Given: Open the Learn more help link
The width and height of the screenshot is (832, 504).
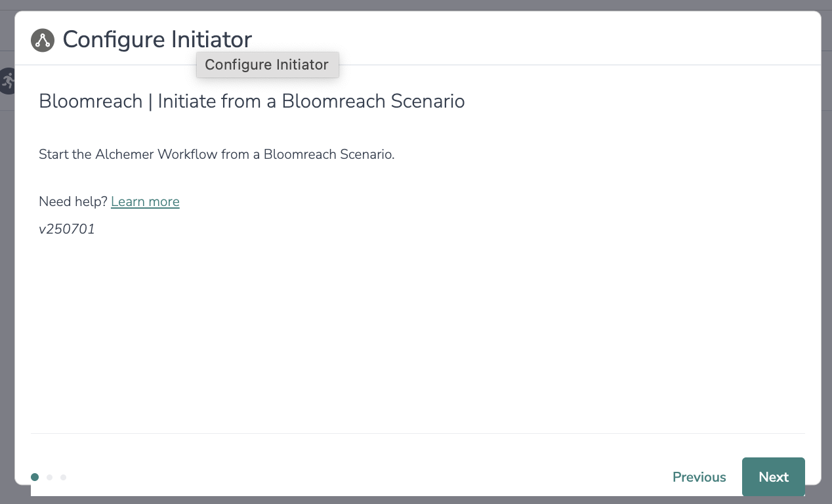Looking at the screenshot, I should click(145, 201).
